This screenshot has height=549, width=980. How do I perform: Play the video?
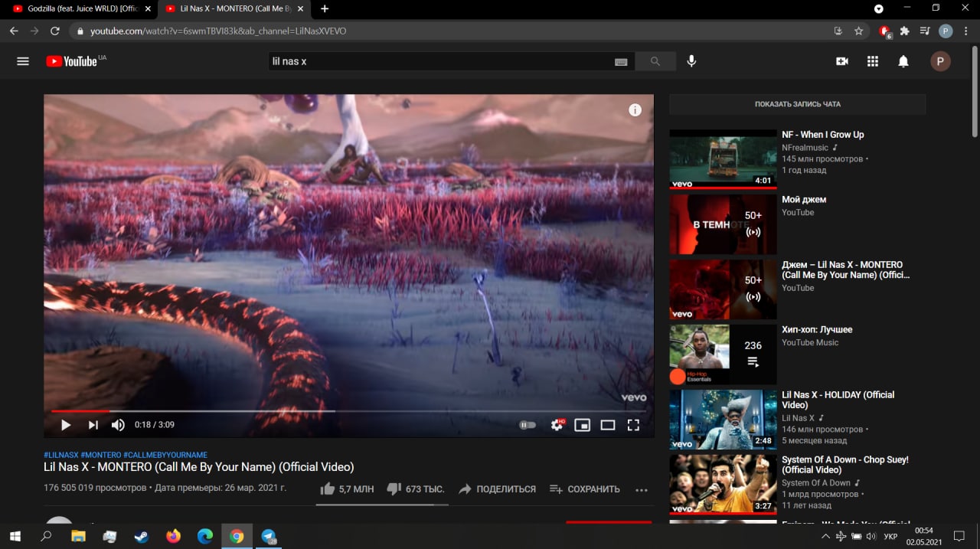66,424
